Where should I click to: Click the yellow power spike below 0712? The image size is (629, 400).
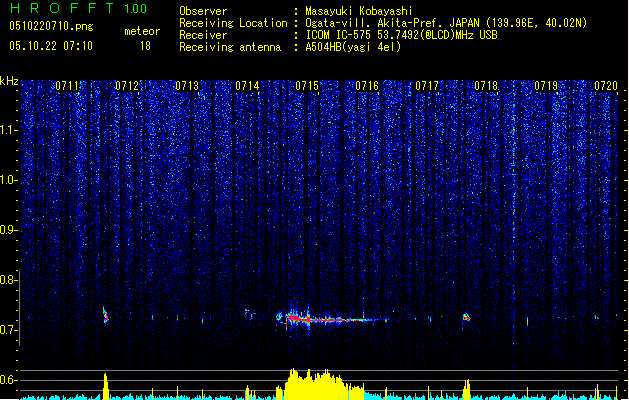pos(106,386)
